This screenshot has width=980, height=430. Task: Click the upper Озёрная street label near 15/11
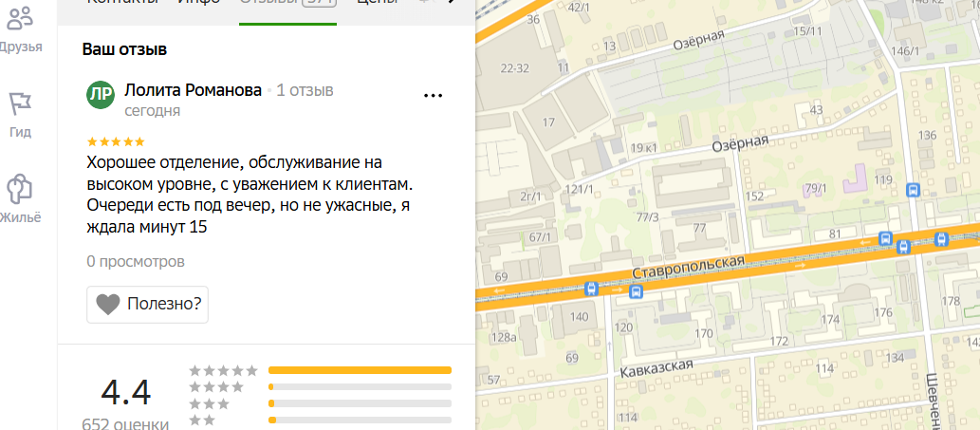click(x=699, y=41)
